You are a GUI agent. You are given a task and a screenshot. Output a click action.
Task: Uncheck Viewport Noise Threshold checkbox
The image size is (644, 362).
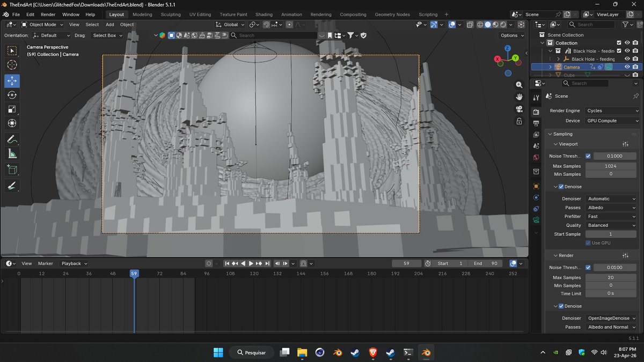pos(588,156)
